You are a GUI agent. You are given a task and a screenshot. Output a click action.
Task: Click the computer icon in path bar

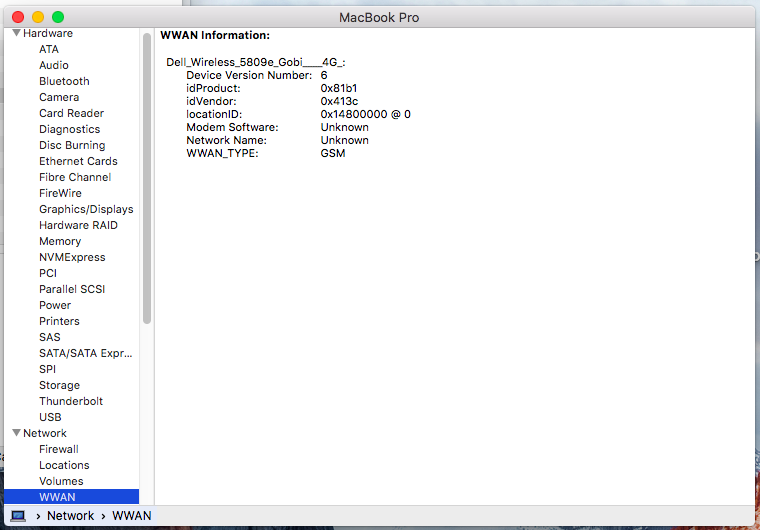click(18, 516)
